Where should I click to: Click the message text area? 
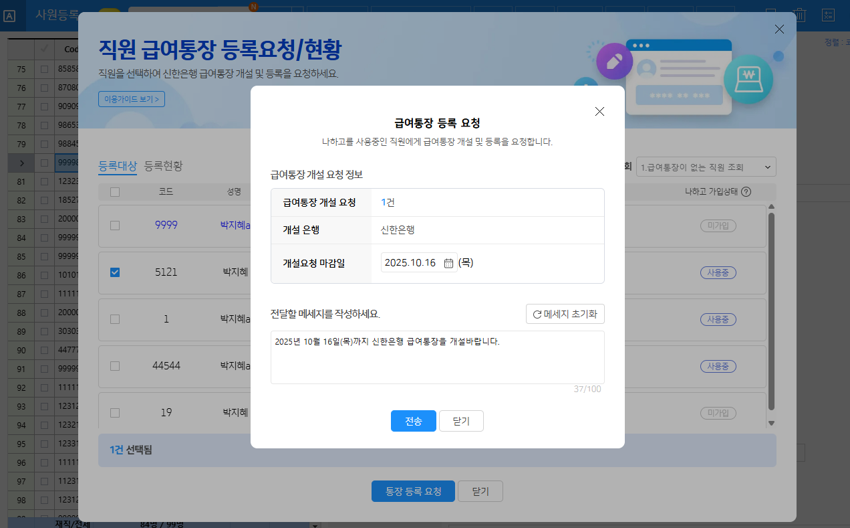pos(437,357)
